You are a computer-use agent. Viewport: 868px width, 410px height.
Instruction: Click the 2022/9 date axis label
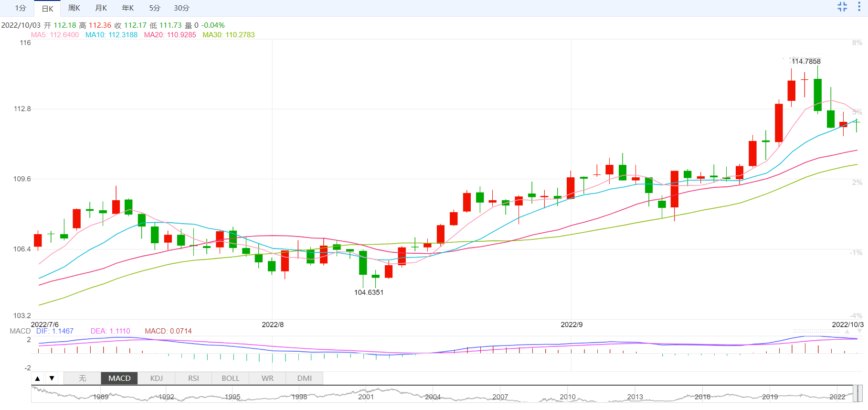572,324
